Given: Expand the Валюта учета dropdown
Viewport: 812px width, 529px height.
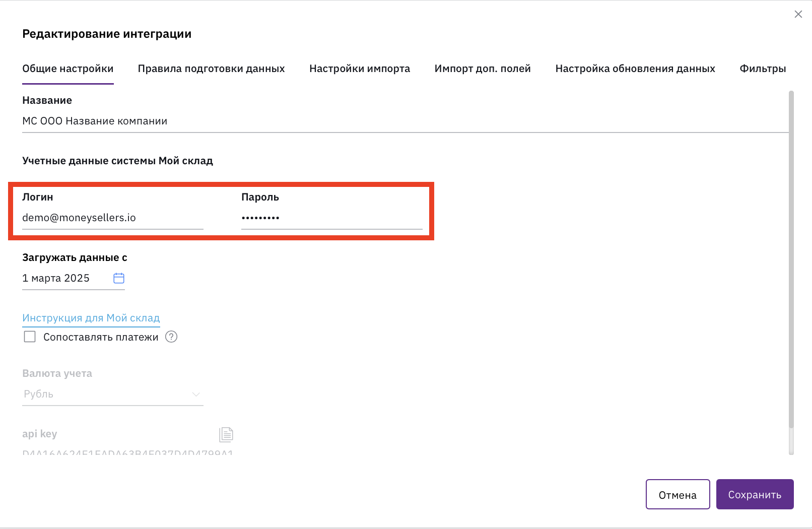Looking at the screenshot, I should [113, 394].
